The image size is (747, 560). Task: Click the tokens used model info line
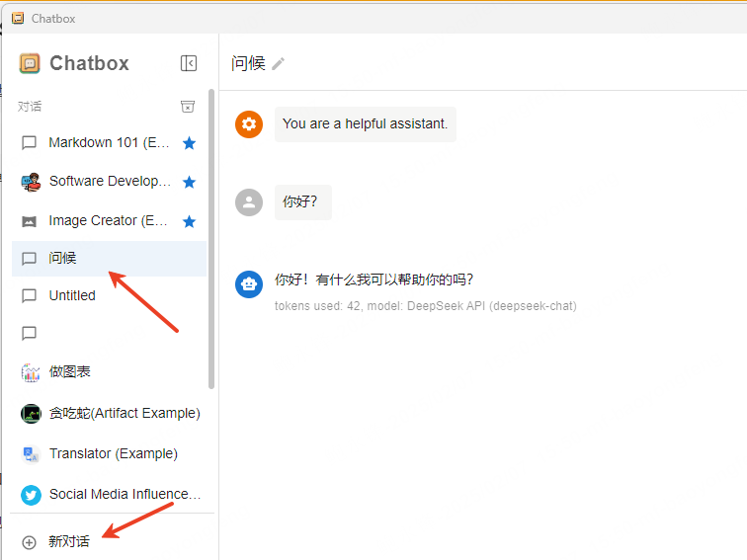point(426,306)
